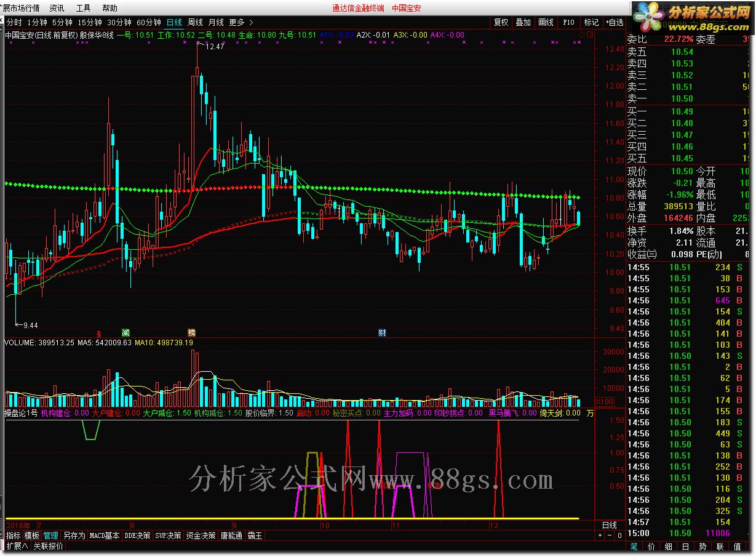756x557 pixels.
Task: Apply the 资金决策 indicator template
Action: pyautogui.click(x=201, y=535)
